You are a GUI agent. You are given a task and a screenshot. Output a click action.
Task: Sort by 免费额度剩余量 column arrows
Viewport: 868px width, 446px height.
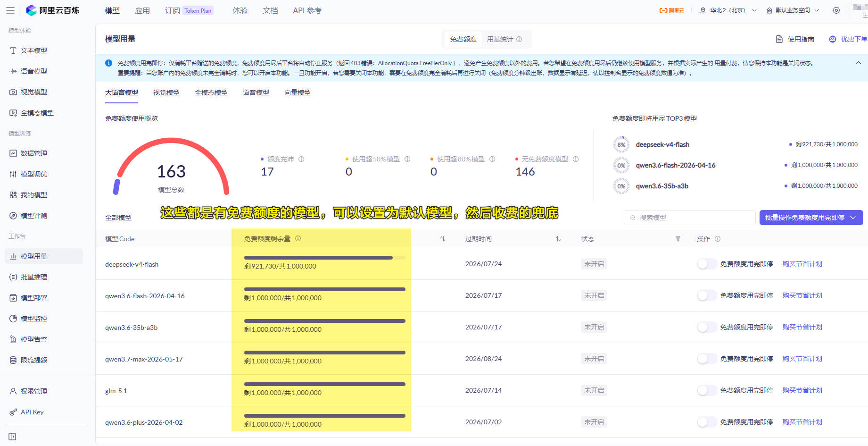(x=443, y=239)
